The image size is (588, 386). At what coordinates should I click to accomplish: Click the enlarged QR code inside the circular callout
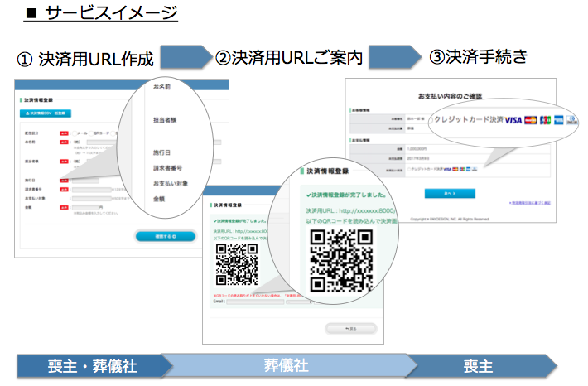pos(341,261)
